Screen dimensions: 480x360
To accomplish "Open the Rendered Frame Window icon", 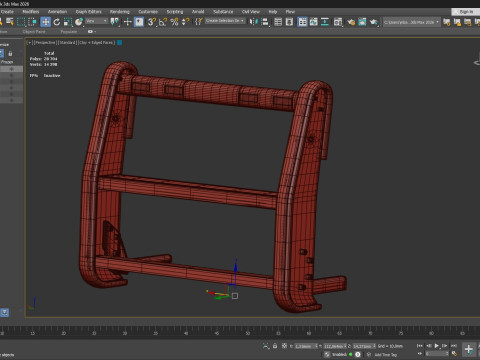I will pos(362,22).
